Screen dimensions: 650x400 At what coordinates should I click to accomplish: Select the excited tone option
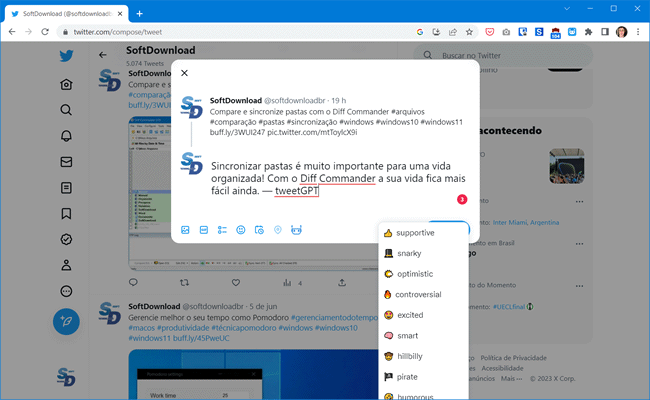423,315
